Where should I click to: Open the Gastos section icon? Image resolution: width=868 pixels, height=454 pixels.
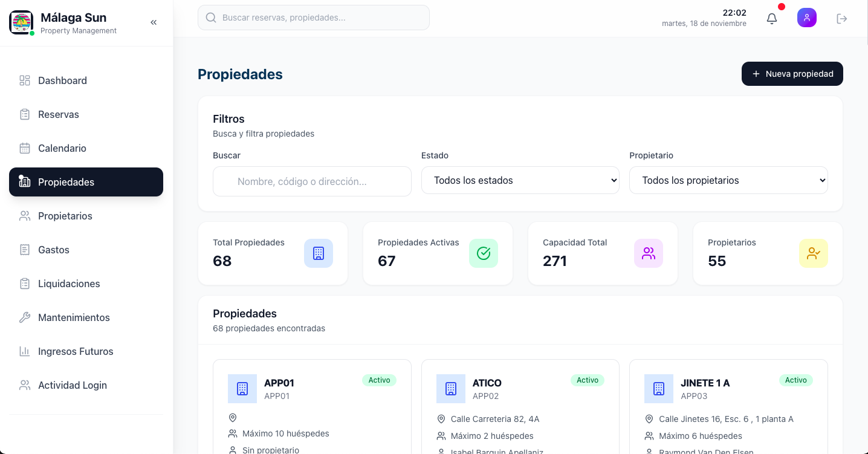[x=24, y=249]
